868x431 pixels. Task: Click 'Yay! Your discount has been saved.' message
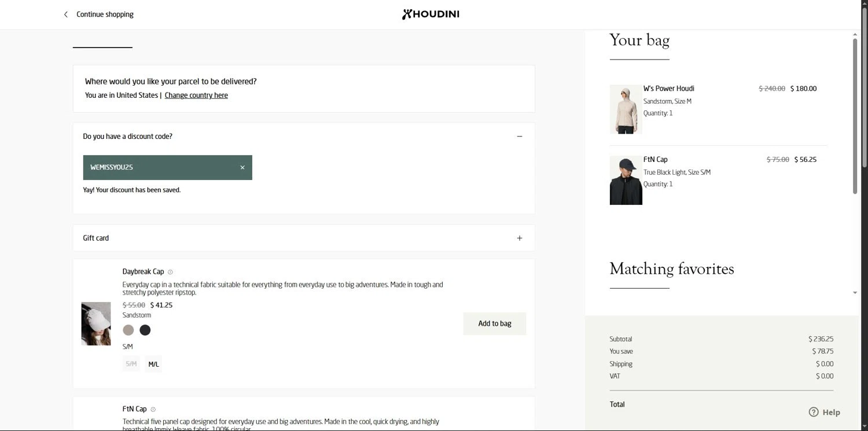pyautogui.click(x=132, y=190)
